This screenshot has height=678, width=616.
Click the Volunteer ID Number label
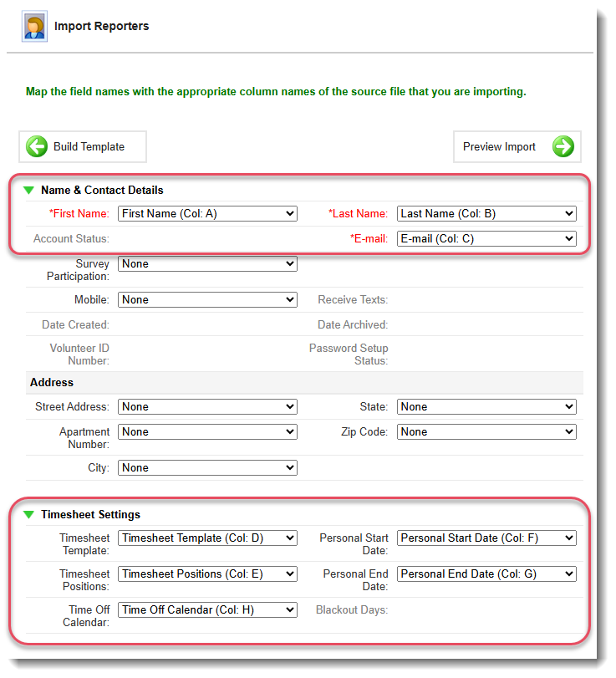79,354
